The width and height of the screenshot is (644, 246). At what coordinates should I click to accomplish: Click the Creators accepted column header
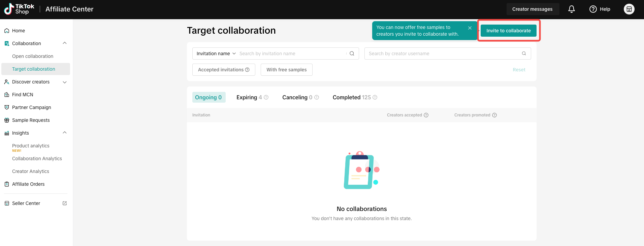coord(405,115)
